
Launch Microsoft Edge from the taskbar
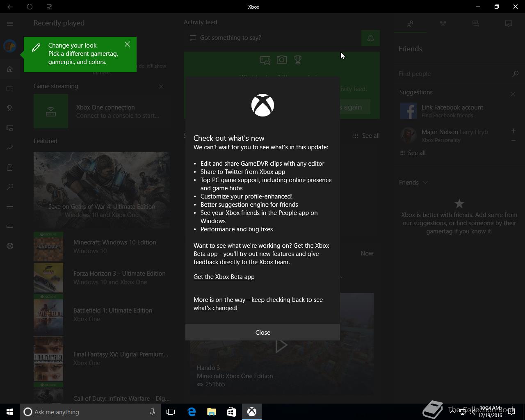point(192,412)
